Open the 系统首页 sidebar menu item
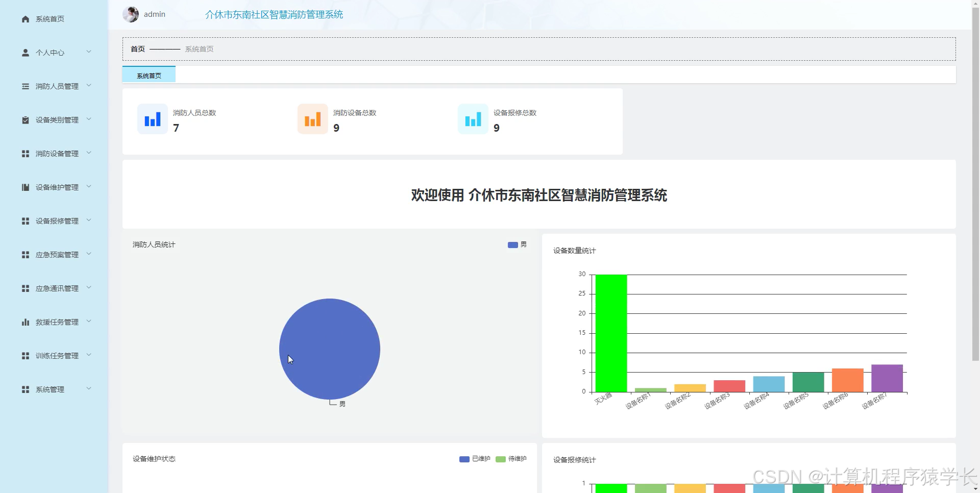980x493 pixels. coord(54,19)
